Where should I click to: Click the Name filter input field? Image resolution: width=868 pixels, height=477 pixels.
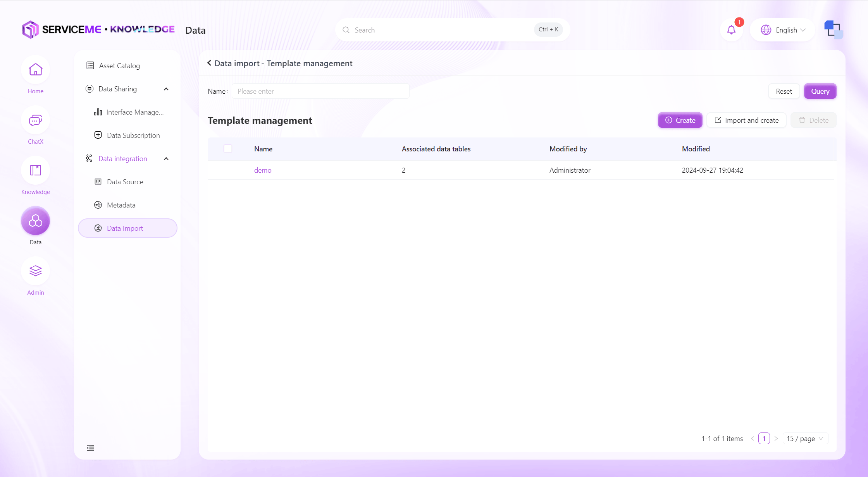coord(320,91)
